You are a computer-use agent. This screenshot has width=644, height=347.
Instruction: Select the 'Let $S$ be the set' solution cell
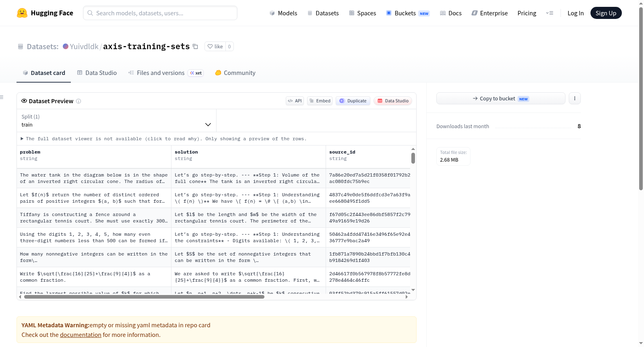click(x=249, y=257)
